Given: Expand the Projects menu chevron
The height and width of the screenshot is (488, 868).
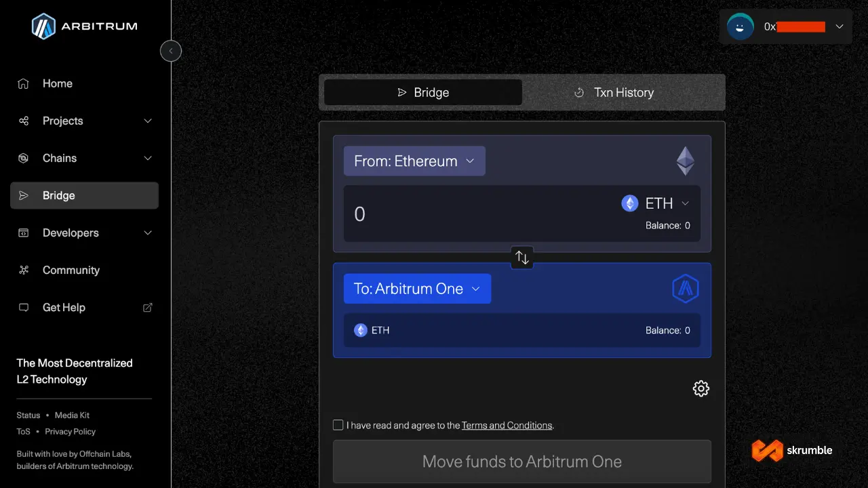Looking at the screenshot, I should [x=148, y=121].
